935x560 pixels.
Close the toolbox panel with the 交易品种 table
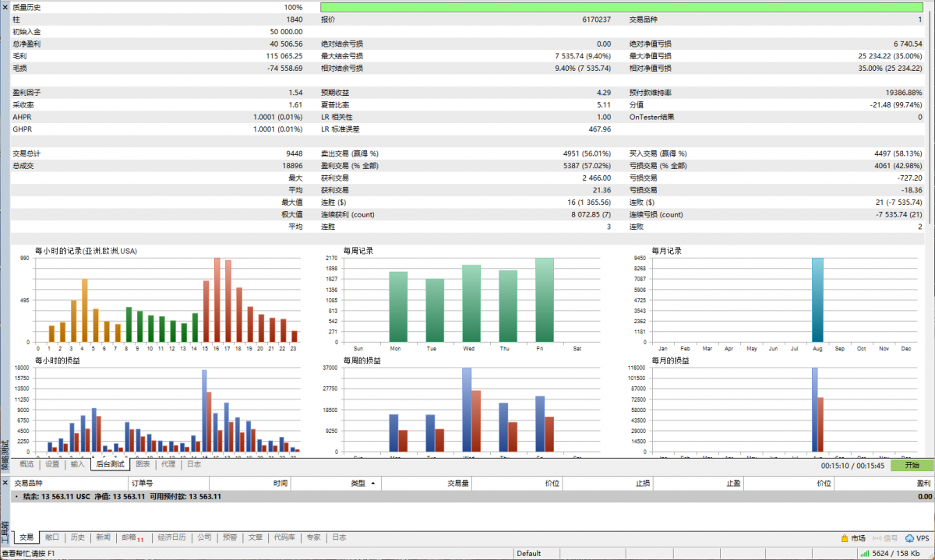pos(5,483)
